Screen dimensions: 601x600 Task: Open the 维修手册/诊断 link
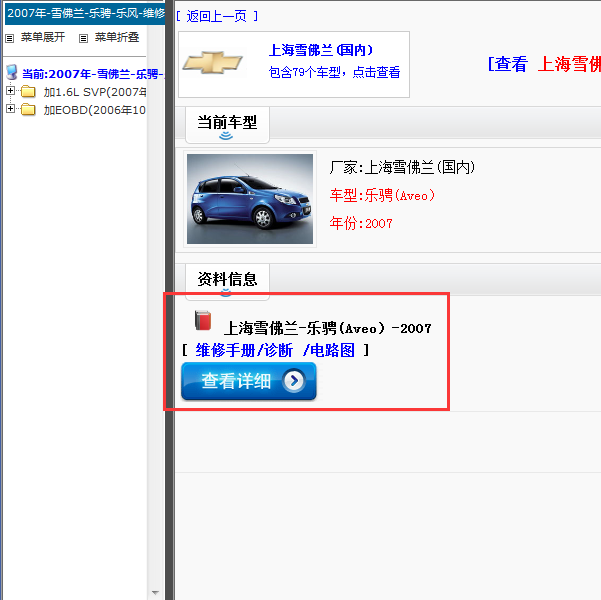tap(244, 350)
